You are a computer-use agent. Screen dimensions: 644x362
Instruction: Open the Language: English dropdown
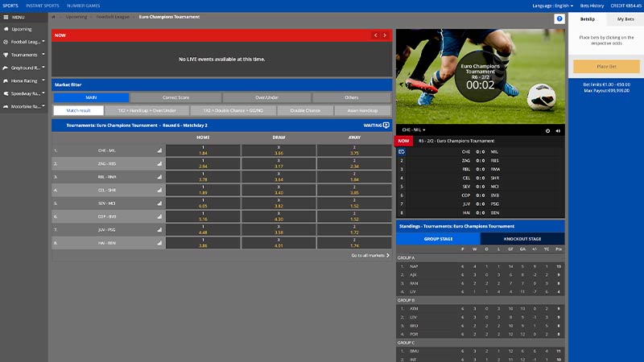click(x=552, y=6)
